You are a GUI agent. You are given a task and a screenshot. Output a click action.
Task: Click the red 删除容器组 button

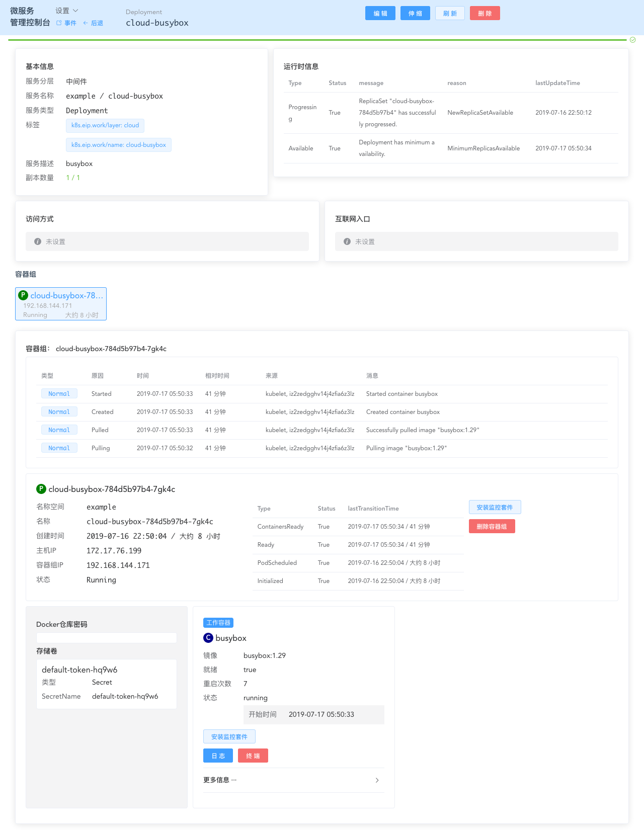click(x=492, y=527)
